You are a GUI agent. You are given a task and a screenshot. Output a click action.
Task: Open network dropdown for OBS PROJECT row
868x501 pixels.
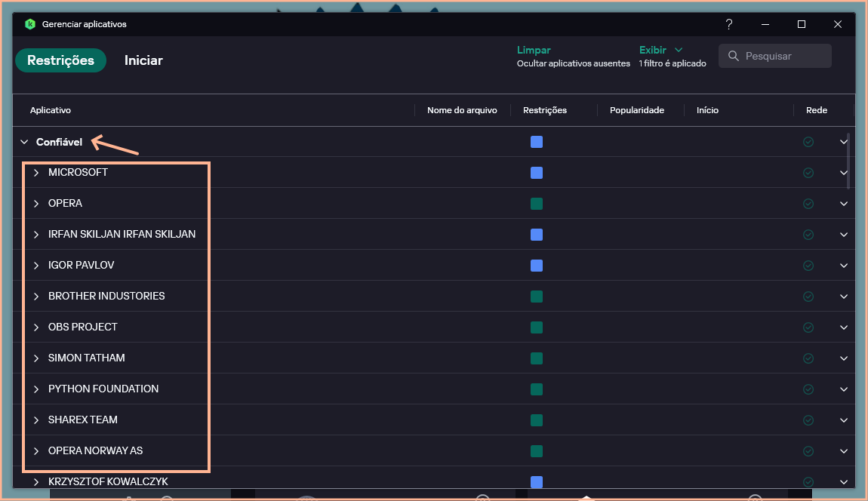tap(844, 327)
